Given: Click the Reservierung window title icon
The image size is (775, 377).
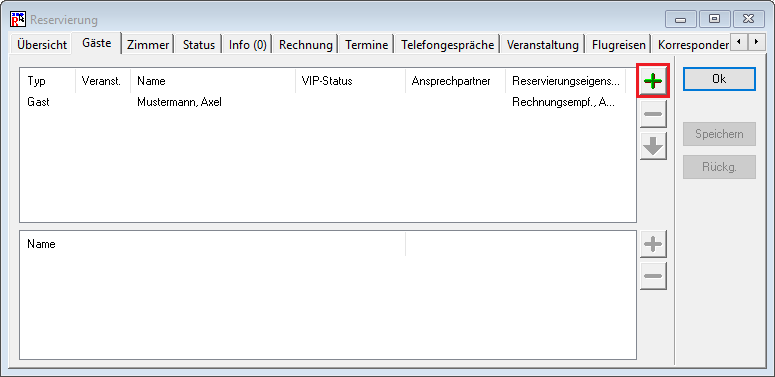Looking at the screenshot, I should (18, 19).
